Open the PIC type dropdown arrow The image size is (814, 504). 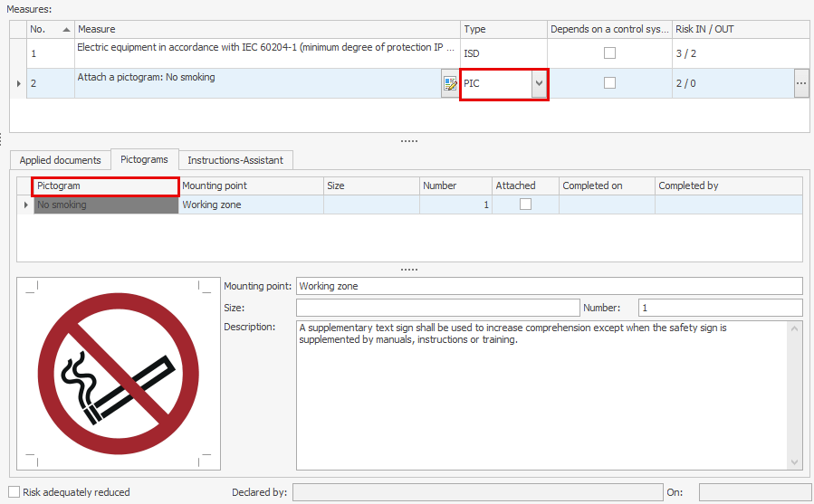tap(539, 83)
